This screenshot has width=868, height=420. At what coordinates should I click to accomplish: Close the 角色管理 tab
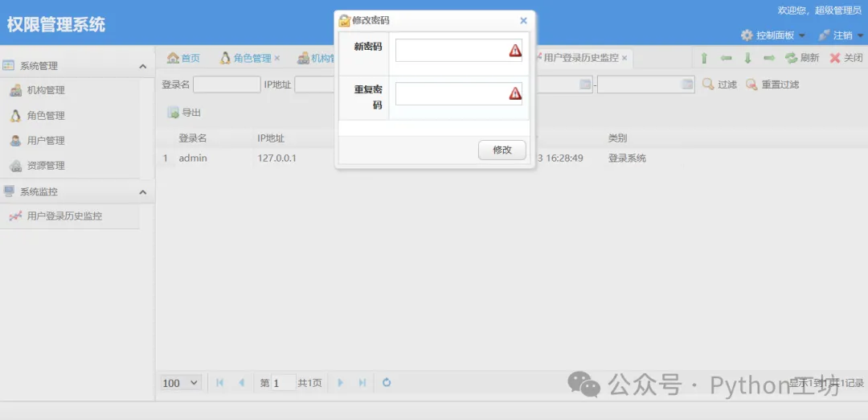tap(276, 58)
